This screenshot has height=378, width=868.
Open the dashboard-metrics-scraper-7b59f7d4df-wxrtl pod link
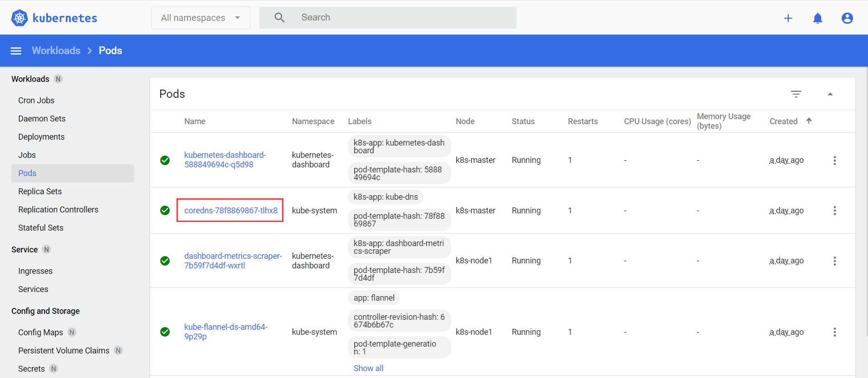click(x=233, y=261)
